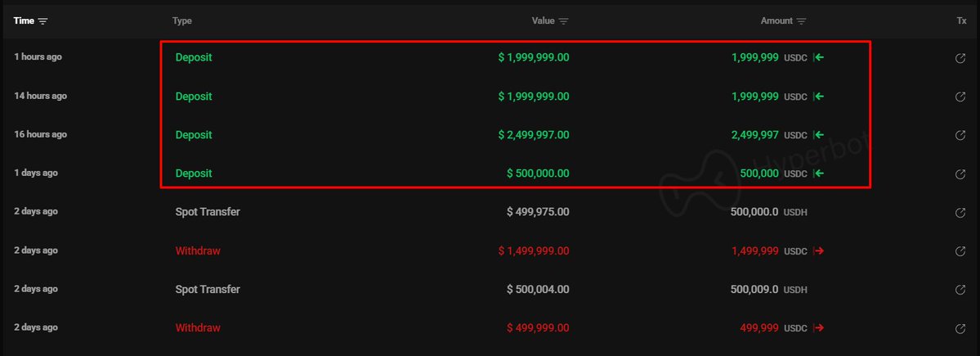The width and height of the screenshot is (980, 356).
Task: Select Deposit label in 14 hours ago row
Action: pos(194,97)
